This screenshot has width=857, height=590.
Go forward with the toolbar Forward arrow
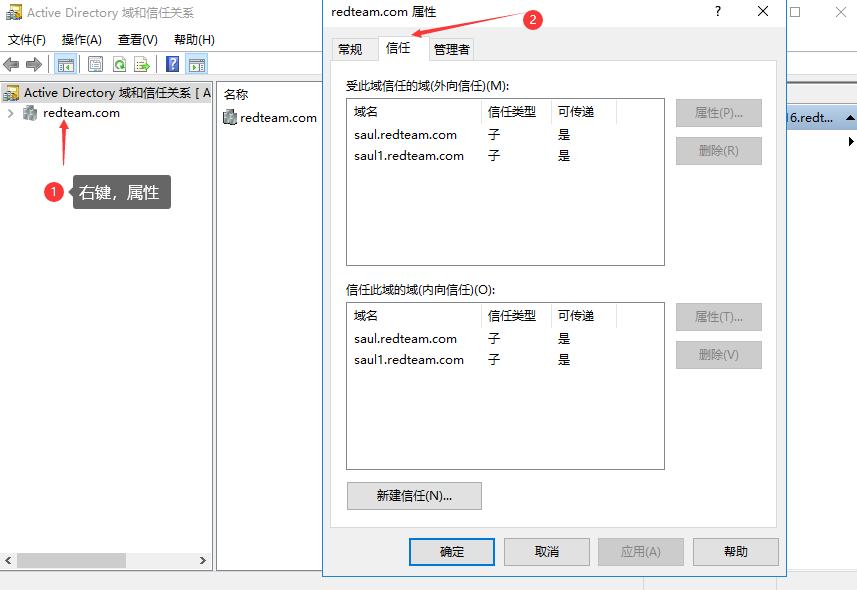34,65
